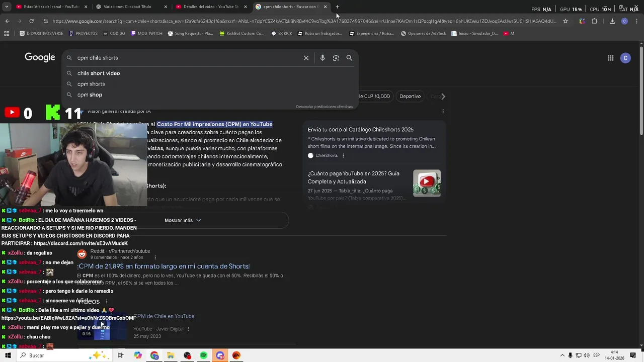
Task: Bookmark this page with star icon
Action: [566, 21]
